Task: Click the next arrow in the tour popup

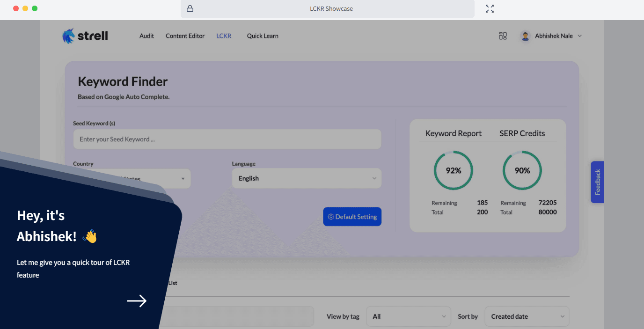Action: coord(137,300)
